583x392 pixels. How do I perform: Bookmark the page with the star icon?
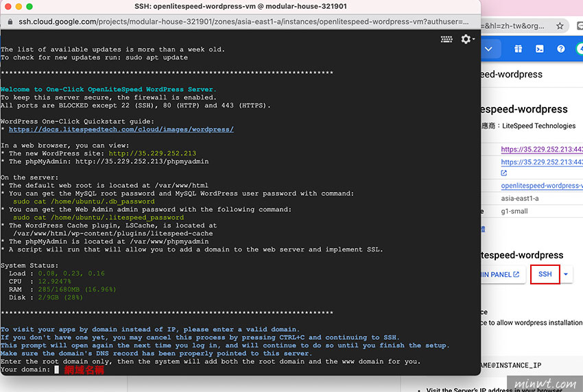[560, 26]
